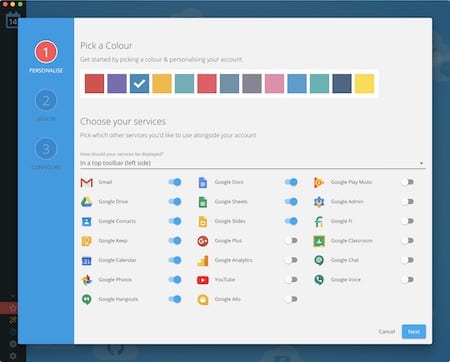Turn off the Google Docs toggle

pos(291,182)
